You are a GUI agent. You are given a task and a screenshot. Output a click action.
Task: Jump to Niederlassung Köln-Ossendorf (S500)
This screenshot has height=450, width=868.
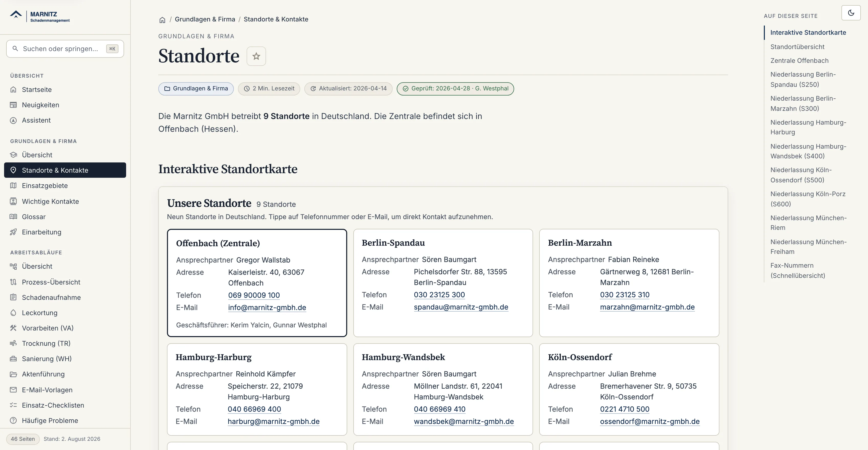[801, 175]
